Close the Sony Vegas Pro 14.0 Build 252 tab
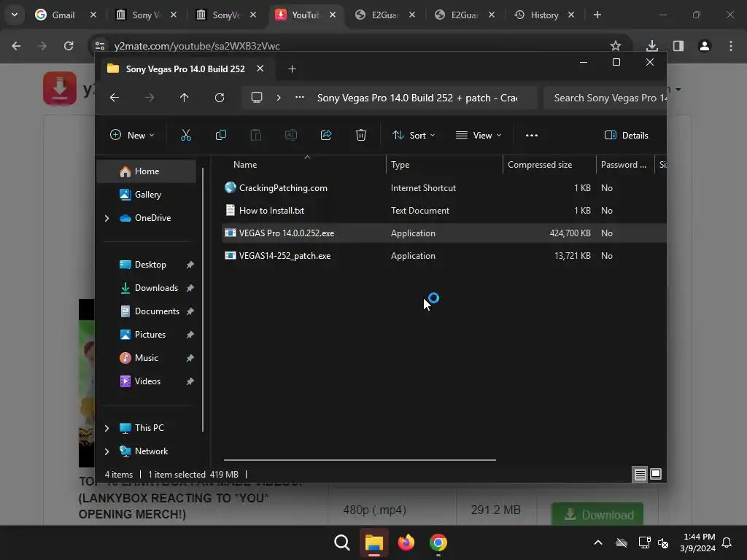 coord(260,69)
